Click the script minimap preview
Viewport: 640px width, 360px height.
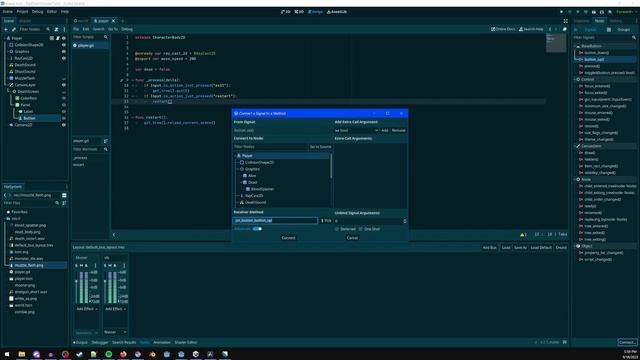click(556, 43)
